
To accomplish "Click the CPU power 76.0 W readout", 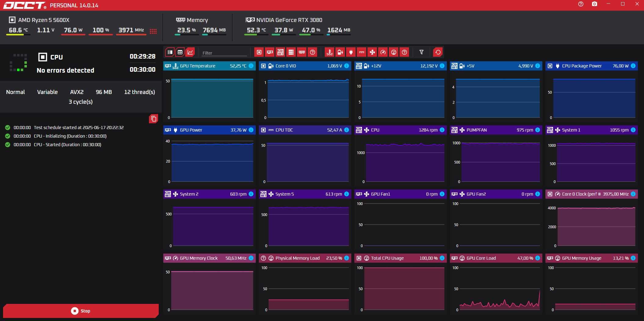I will tap(73, 30).
